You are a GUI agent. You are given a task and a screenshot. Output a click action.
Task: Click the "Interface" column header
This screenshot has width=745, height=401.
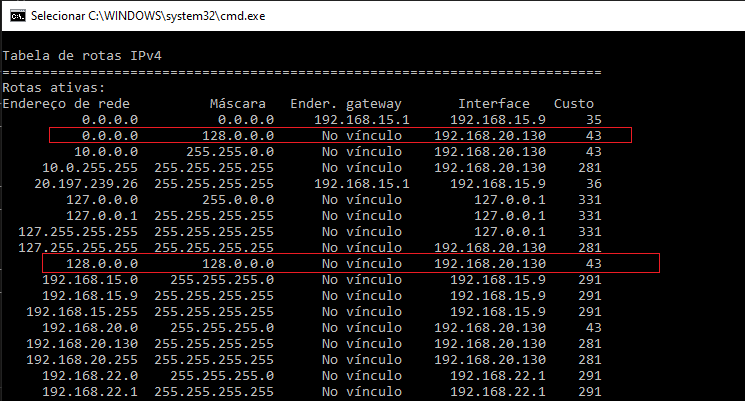[x=494, y=103]
